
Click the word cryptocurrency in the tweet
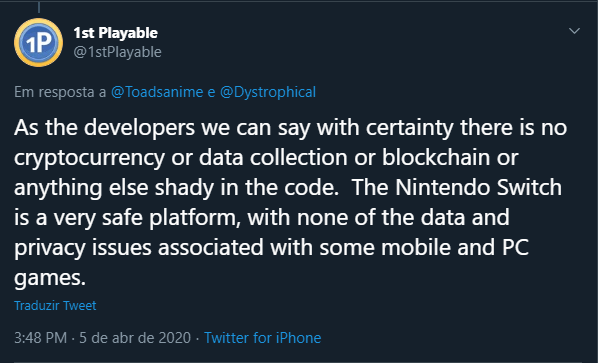90,158
